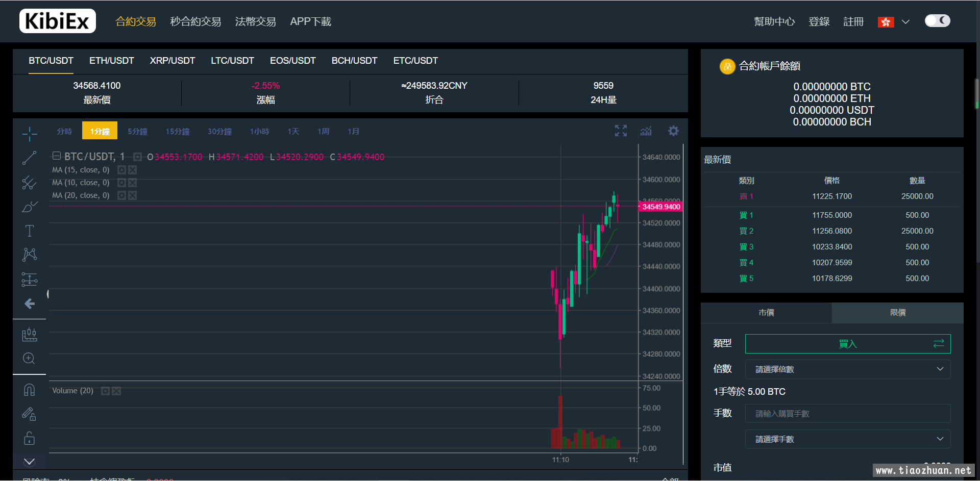Viewport: 980px width, 481px height.
Task: Open settings for MA (20, close, 0)
Action: click(121, 195)
